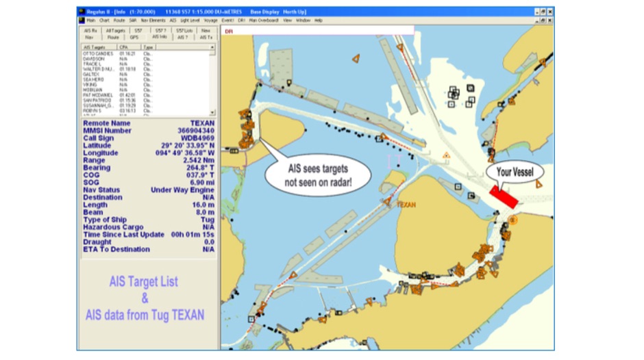The height and width of the screenshot is (360, 644).
Task: Sort by the CPA column header
Action: [129, 47]
